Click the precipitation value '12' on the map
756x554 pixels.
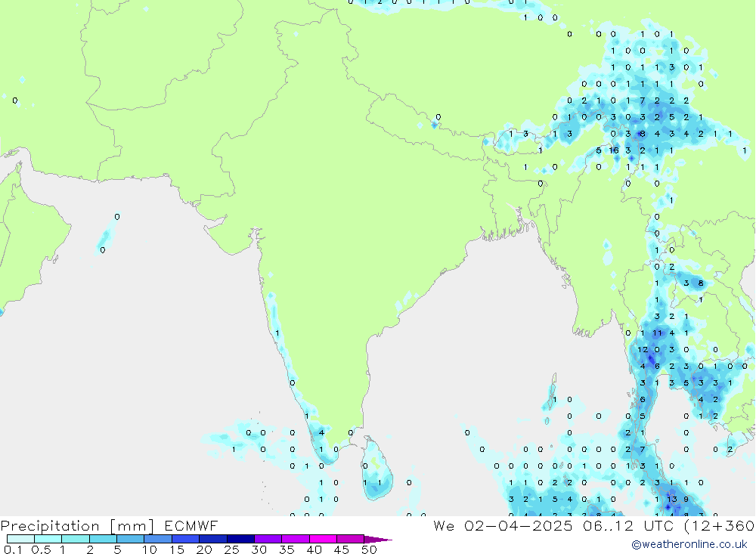point(643,350)
